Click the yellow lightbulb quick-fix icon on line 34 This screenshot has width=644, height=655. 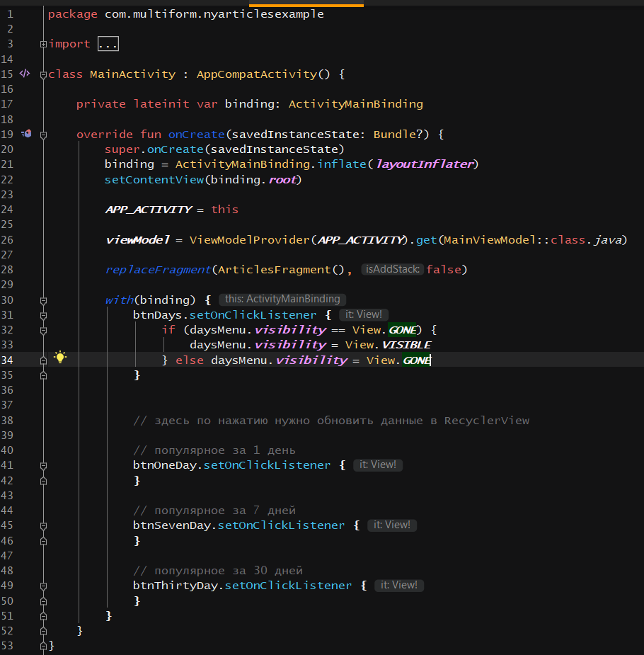pos(60,357)
